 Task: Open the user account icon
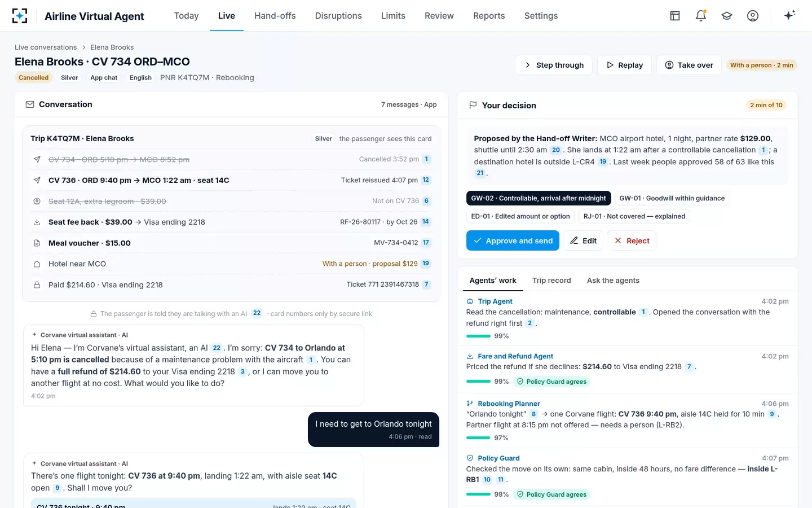(753, 16)
